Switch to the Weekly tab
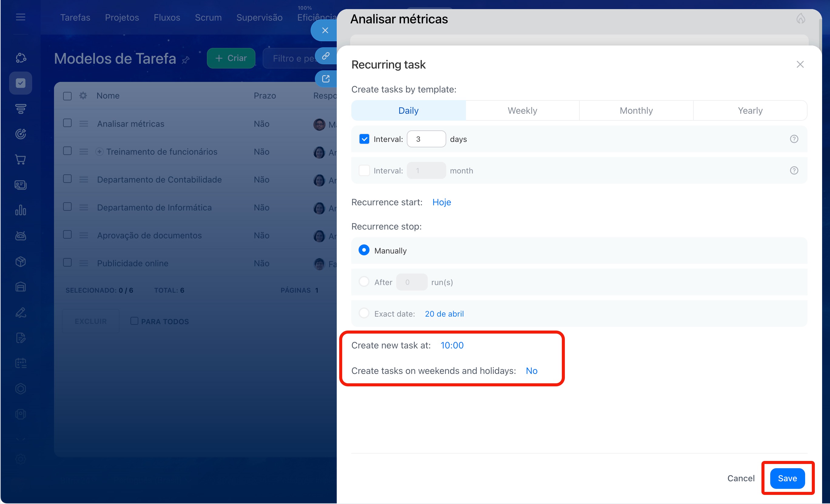830x504 pixels. (x=522, y=110)
